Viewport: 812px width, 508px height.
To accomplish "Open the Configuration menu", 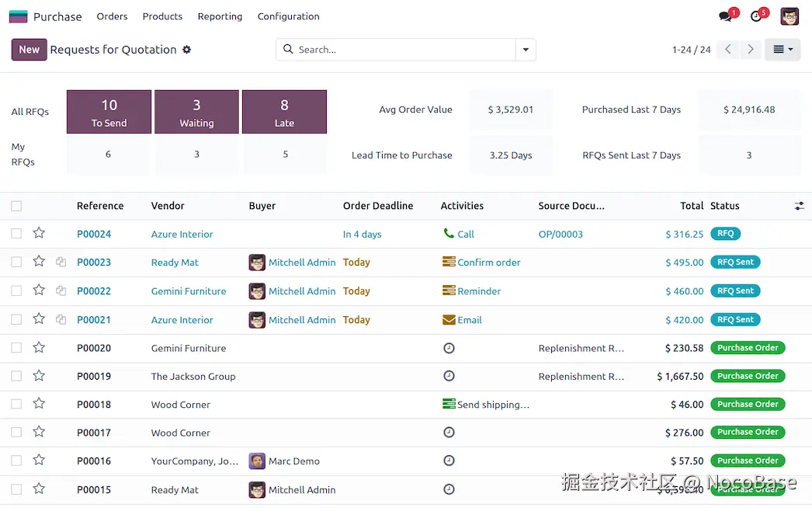I will coord(288,16).
